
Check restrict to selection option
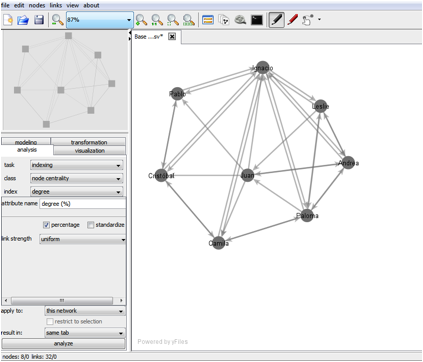50,322
